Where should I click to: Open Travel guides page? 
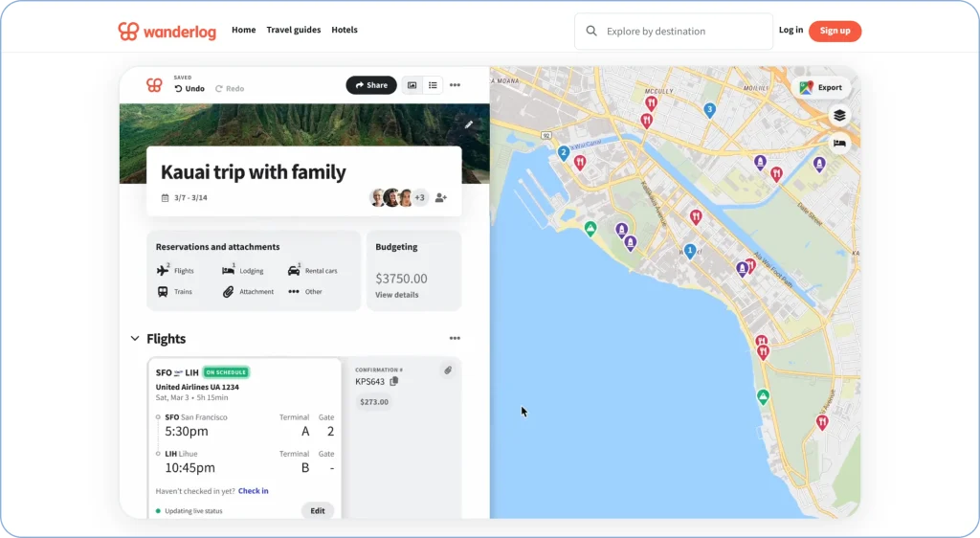[293, 30]
